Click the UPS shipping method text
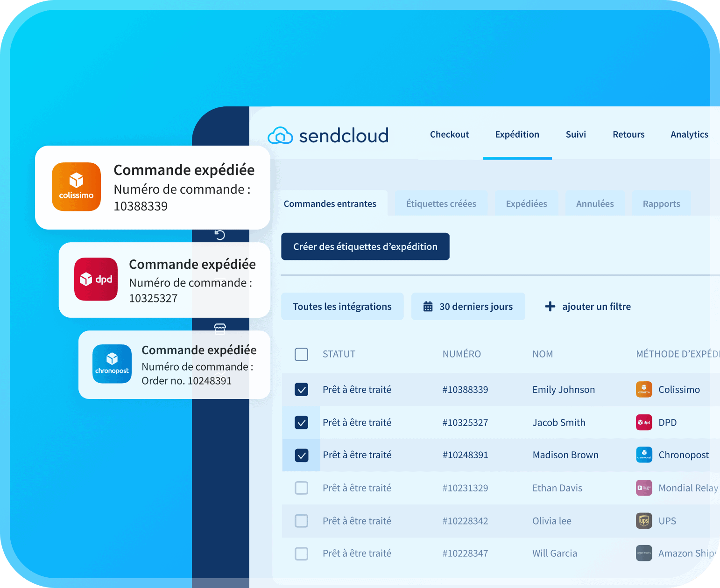 [x=667, y=521]
